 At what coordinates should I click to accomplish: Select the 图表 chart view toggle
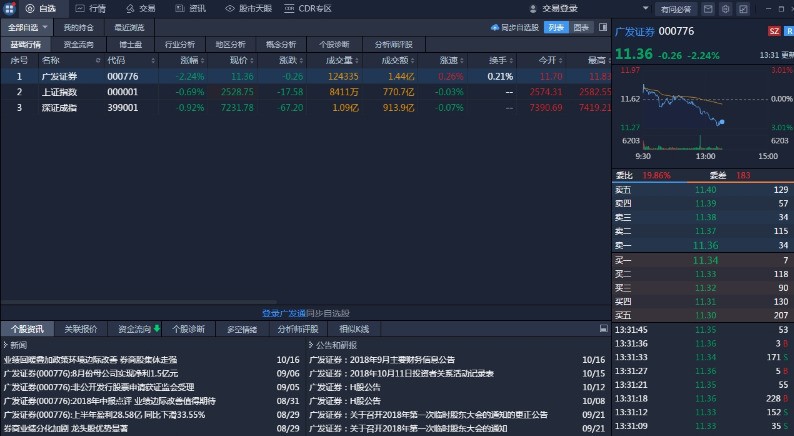[581, 27]
